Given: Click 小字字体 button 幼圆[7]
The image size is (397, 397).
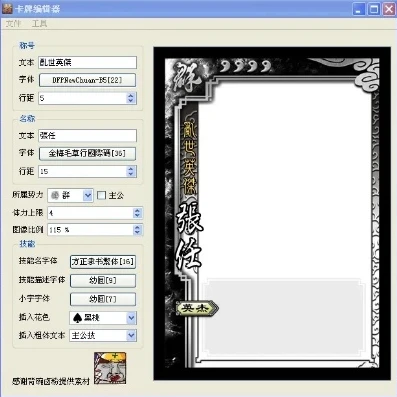Looking at the screenshot, I should (103, 299).
